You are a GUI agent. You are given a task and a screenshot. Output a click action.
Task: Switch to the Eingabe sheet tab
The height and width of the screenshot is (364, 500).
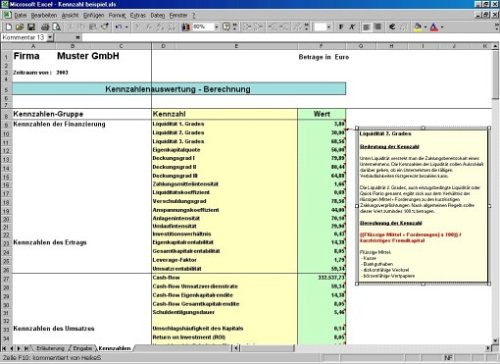click(82, 348)
